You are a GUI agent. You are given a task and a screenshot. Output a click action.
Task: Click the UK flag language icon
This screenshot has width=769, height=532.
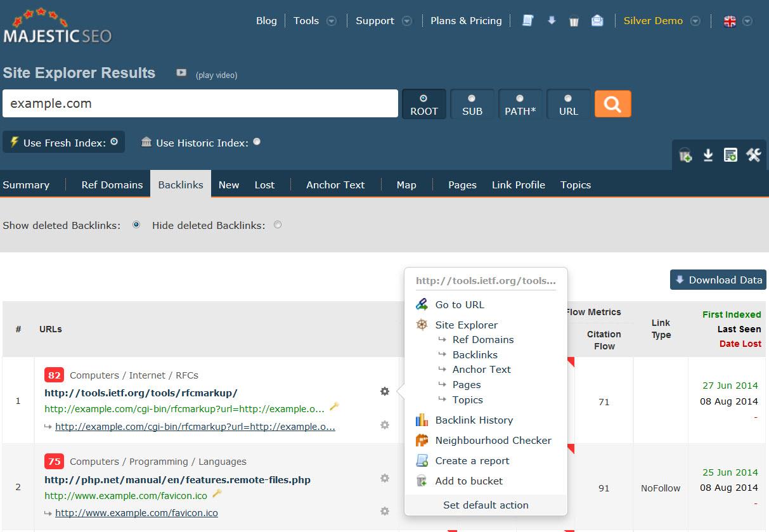point(730,21)
